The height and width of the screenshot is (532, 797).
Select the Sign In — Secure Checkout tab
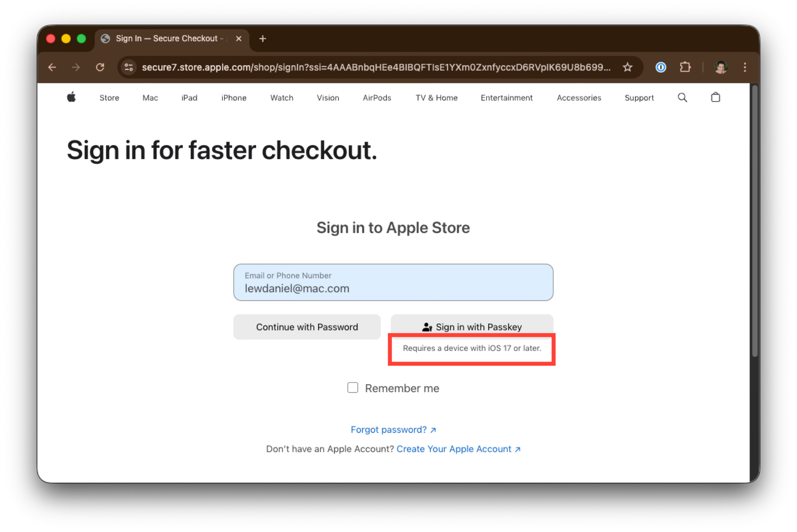(172, 39)
